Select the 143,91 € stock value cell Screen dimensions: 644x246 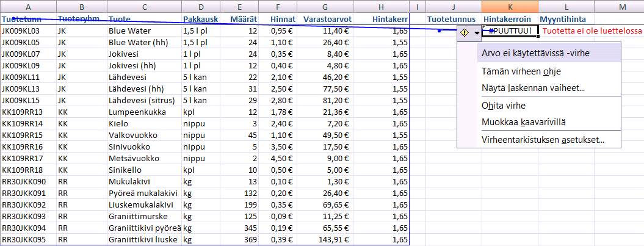(326, 239)
